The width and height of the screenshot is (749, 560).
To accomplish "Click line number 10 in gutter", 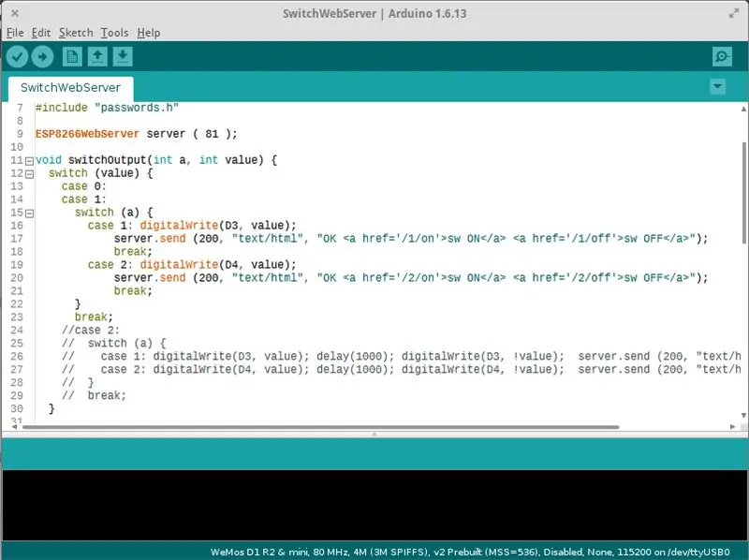I will coord(17,147).
